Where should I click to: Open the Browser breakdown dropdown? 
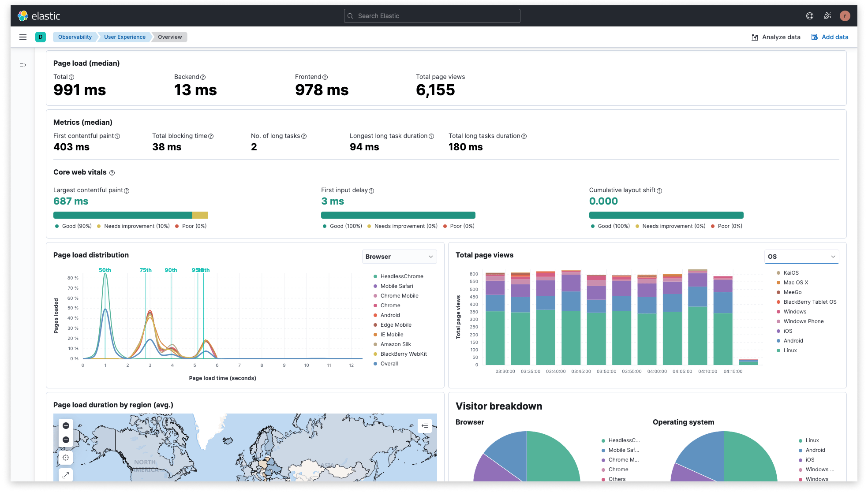pyautogui.click(x=399, y=257)
